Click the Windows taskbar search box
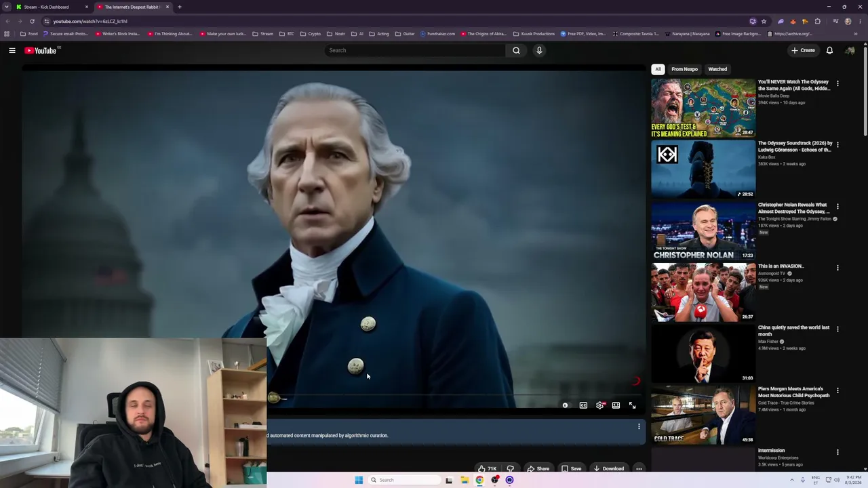Viewport: 868px width, 488px height. (405, 480)
